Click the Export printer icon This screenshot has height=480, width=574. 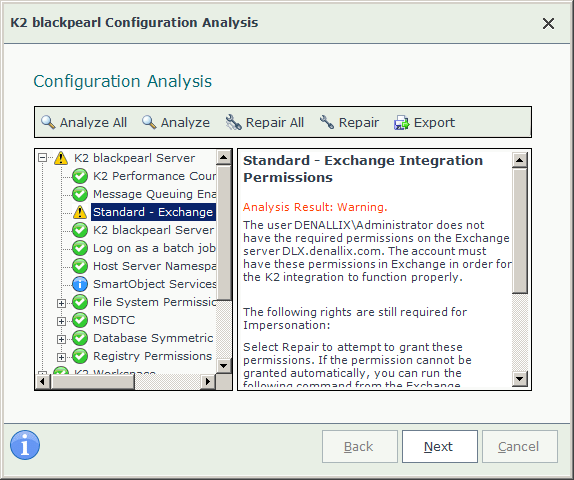pyautogui.click(x=402, y=123)
